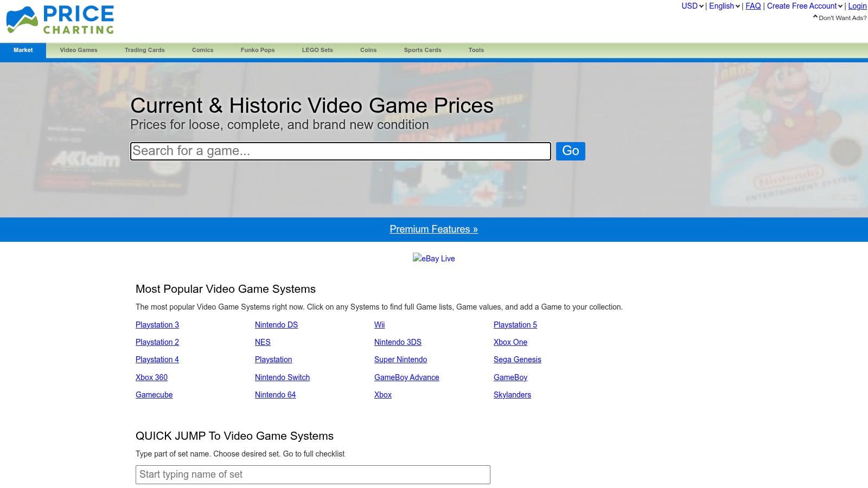
Task: Select the Market tab
Action: pos(23,50)
